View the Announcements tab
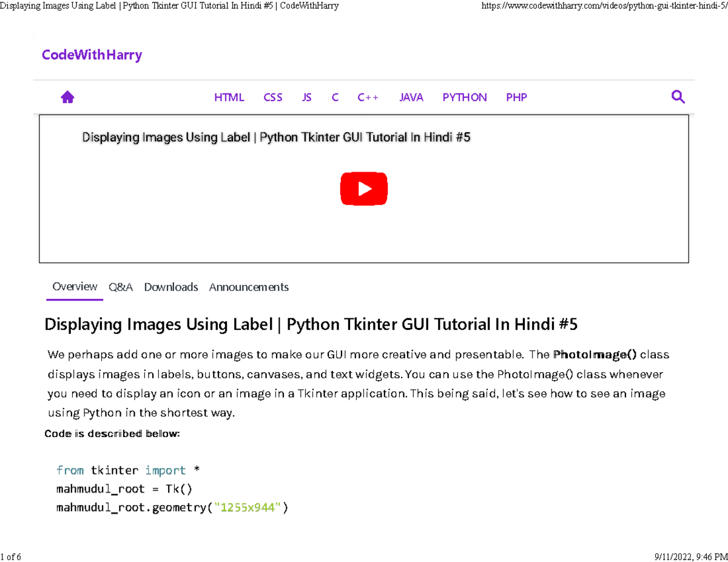 (249, 287)
